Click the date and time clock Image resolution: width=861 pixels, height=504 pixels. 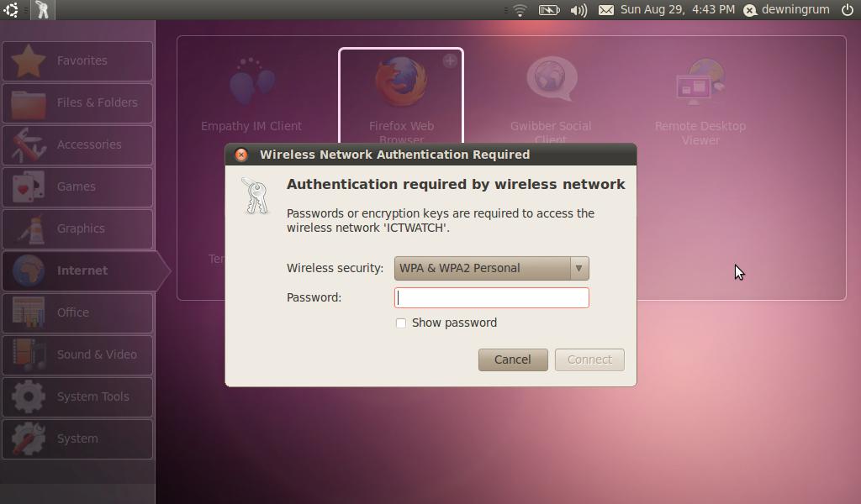(678, 9)
